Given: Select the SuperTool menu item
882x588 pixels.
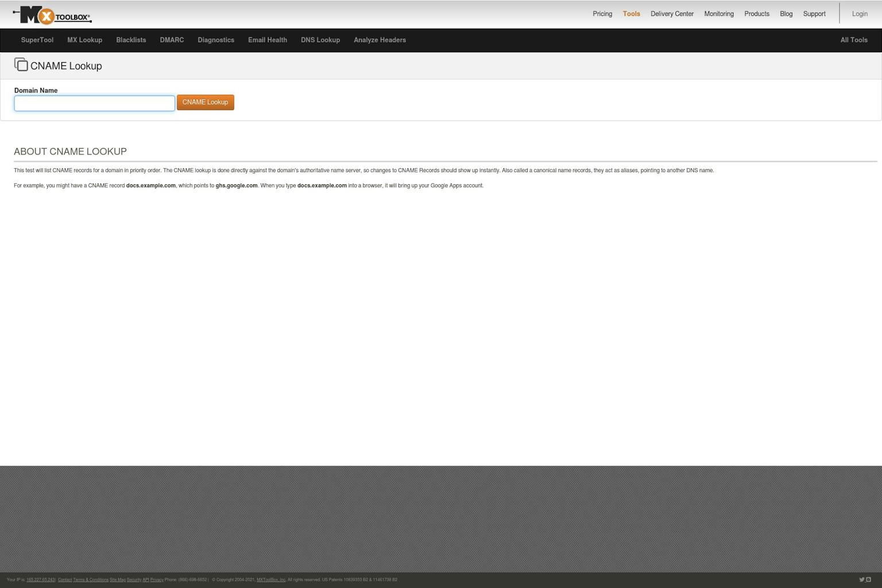Looking at the screenshot, I should click(37, 40).
